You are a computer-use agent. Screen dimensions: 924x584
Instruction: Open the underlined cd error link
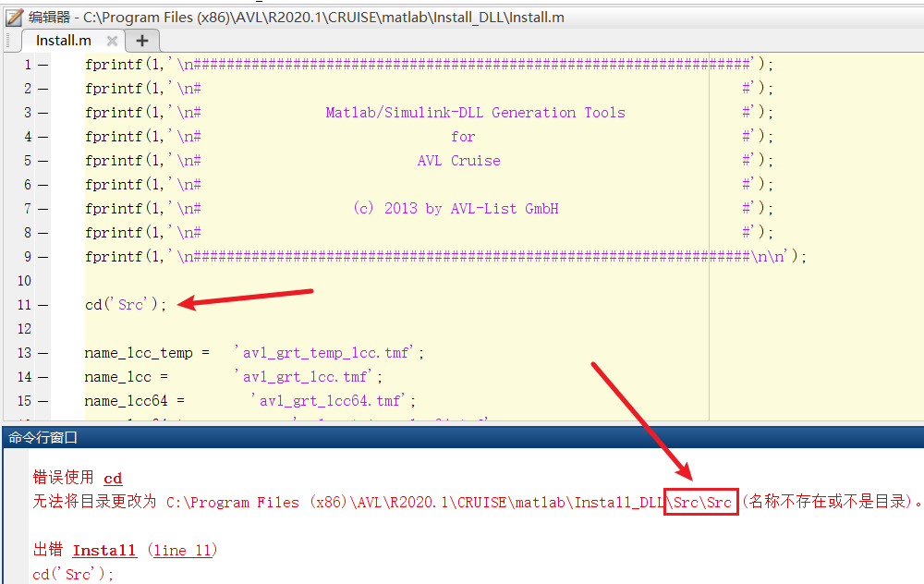113,478
